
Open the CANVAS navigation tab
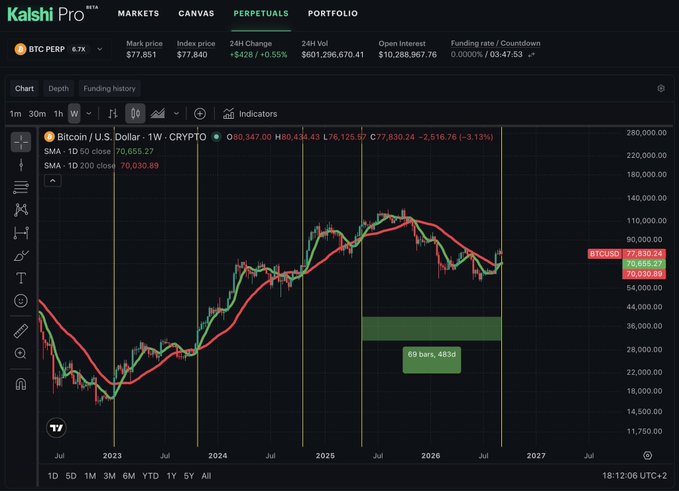coord(196,13)
